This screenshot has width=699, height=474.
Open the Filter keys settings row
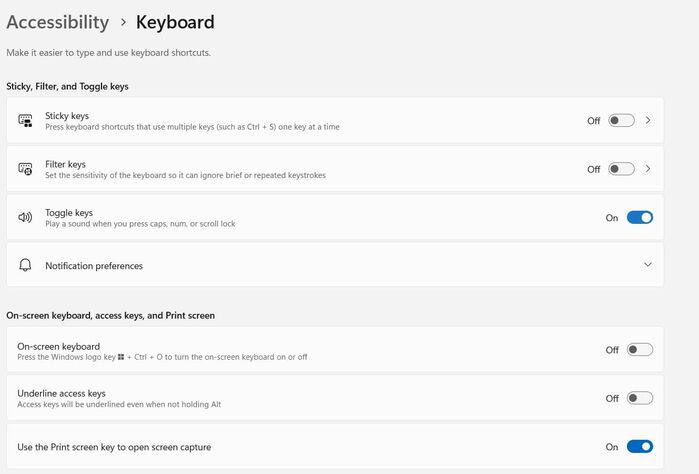(x=300, y=169)
